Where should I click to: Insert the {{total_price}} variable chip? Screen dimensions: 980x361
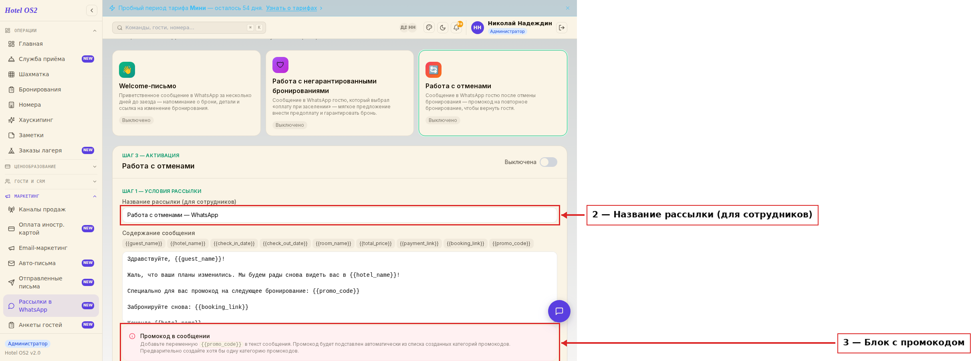coord(375,243)
